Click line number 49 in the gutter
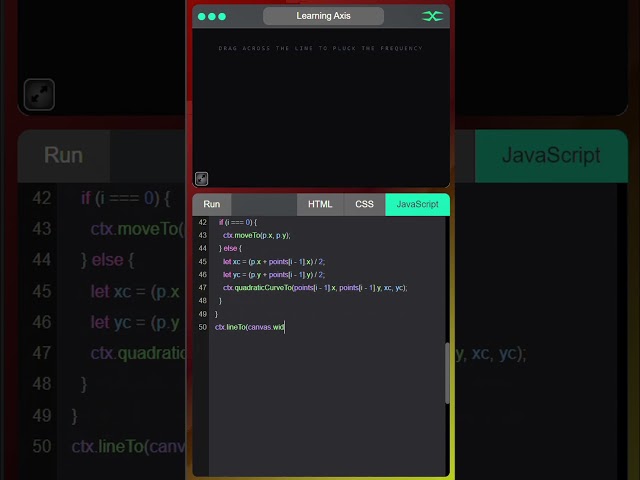 pos(202,314)
